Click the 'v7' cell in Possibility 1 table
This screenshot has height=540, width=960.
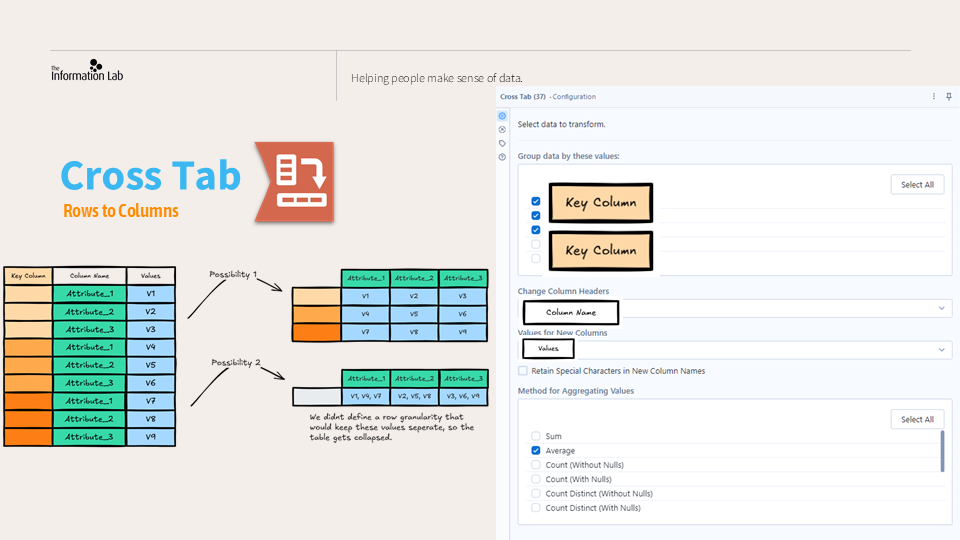(366, 332)
